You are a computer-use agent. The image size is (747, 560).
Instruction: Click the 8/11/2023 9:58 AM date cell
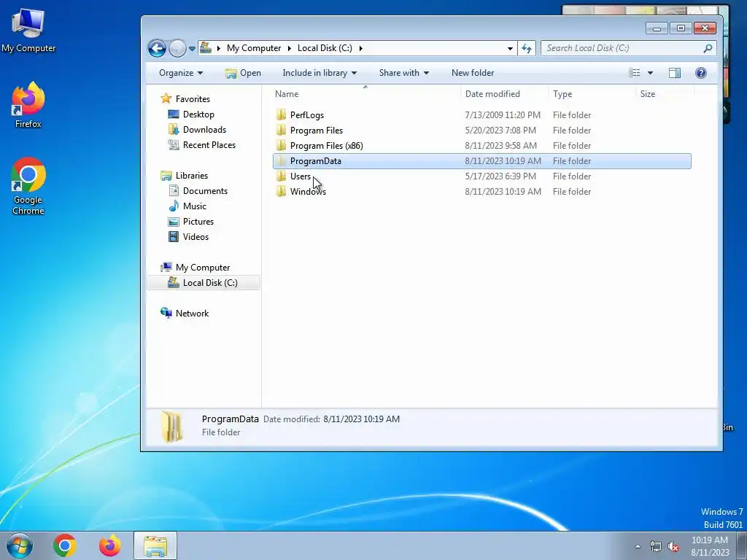tap(500, 145)
